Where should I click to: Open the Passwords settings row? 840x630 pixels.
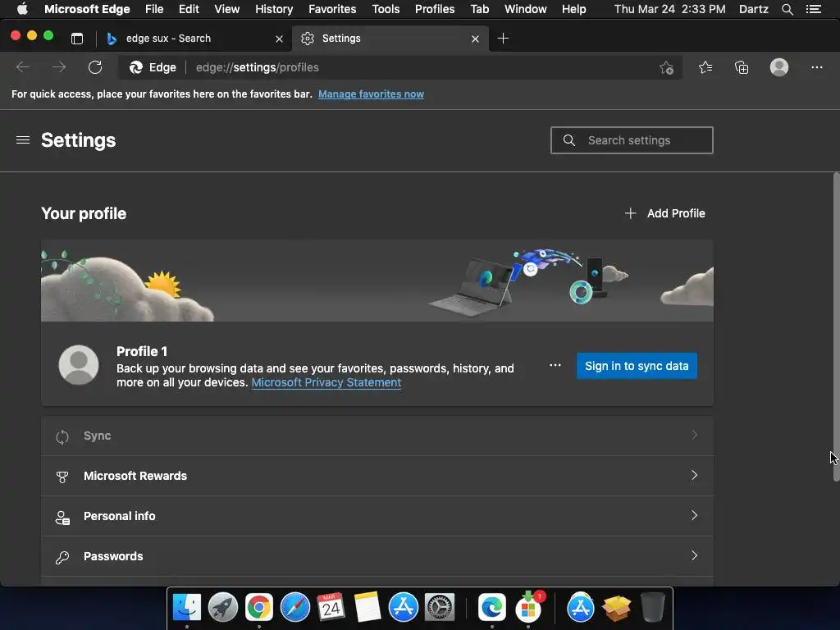point(377,556)
